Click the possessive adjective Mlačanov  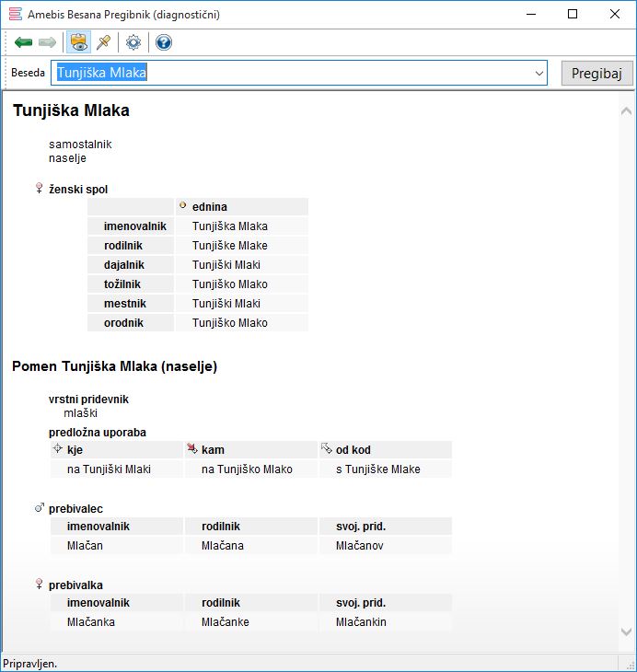[x=360, y=546]
